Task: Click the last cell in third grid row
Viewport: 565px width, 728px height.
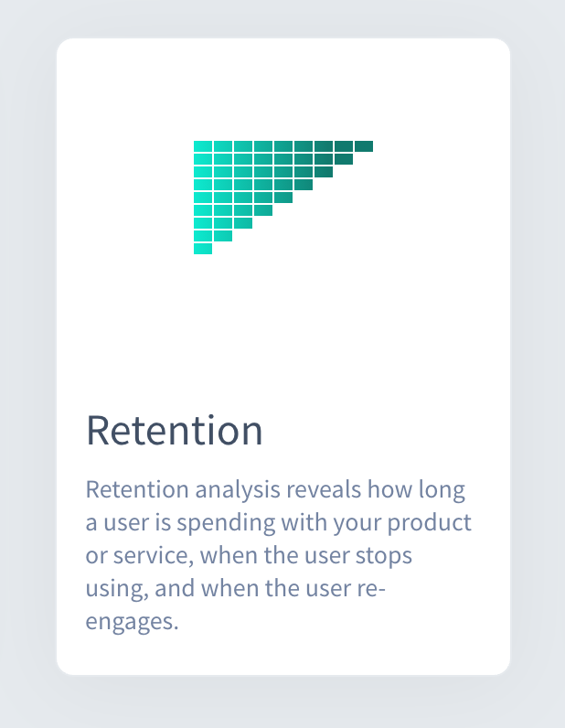Action: click(x=324, y=172)
